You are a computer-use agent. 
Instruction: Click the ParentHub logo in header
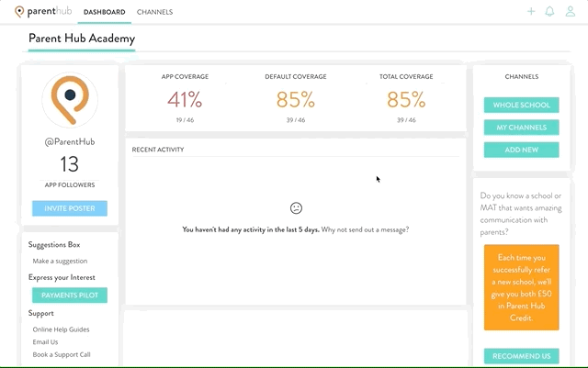(43, 12)
